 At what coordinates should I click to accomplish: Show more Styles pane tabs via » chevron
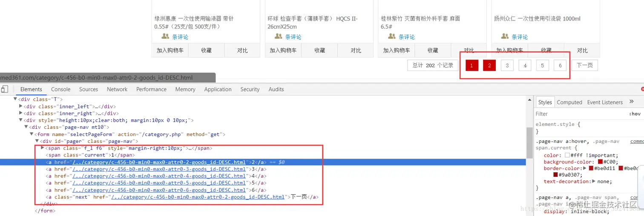click(x=631, y=102)
